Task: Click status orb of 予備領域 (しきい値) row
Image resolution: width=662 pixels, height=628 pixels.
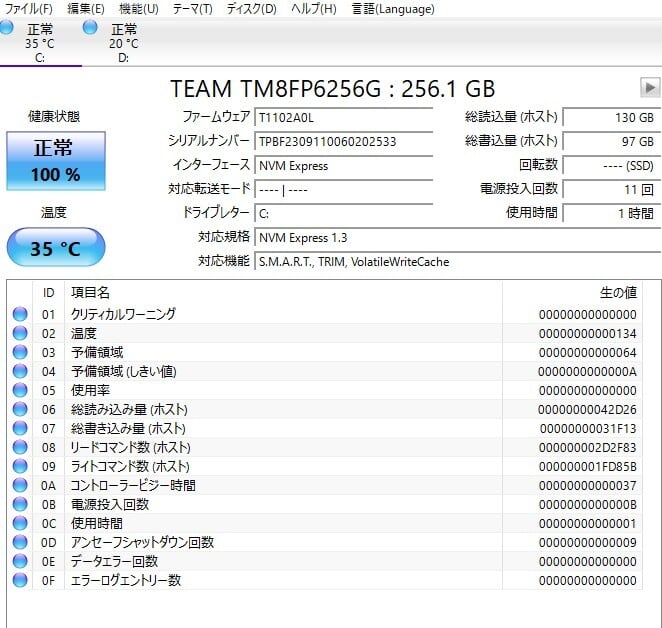Action: [20, 371]
